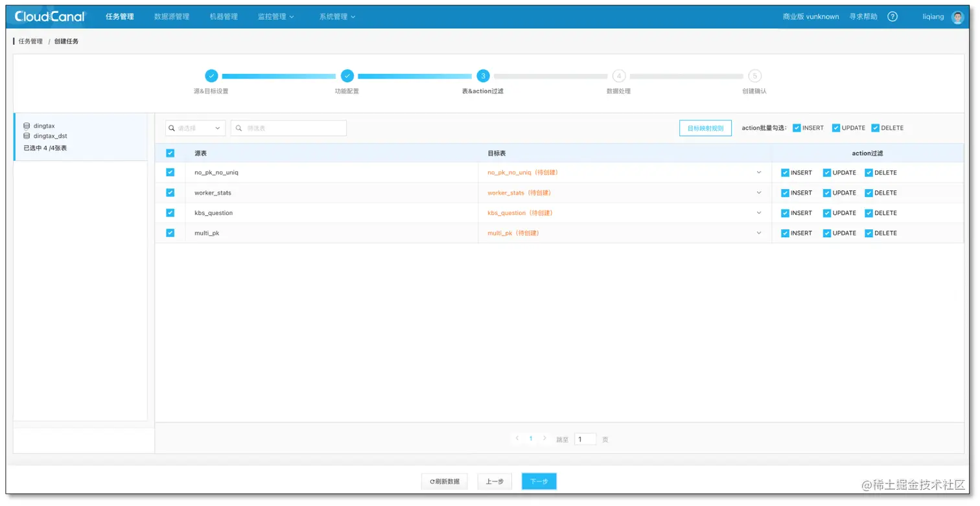Click 任务管理 breadcrumb link
This screenshot has height=506, width=980.
[x=30, y=41]
